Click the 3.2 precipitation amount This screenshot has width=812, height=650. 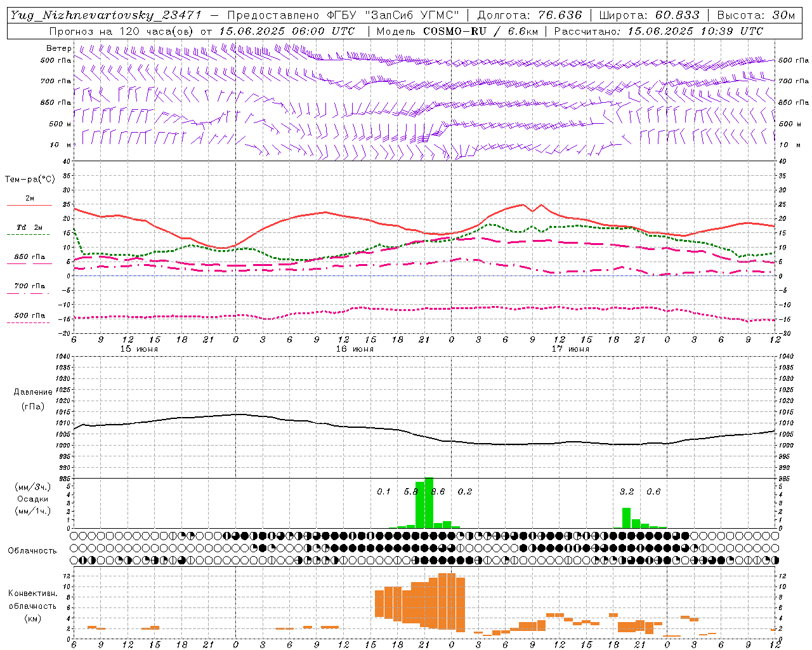[x=627, y=491]
